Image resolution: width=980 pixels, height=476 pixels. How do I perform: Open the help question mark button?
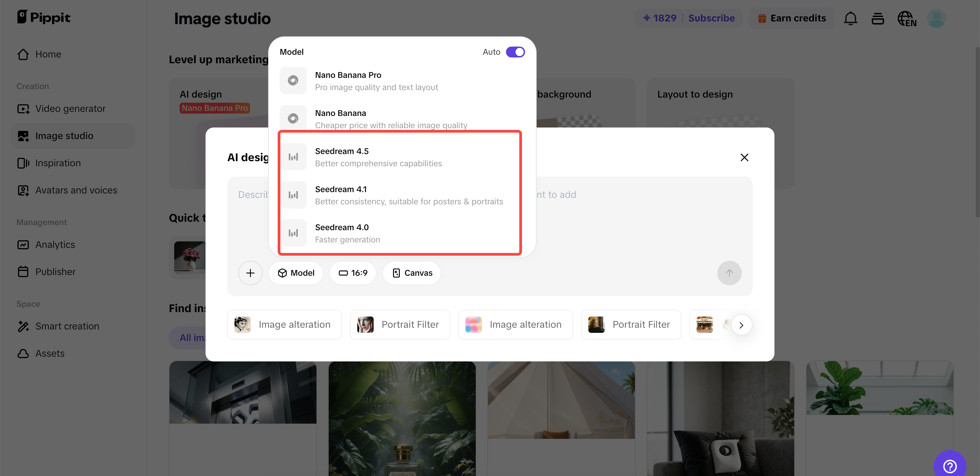coord(950,466)
